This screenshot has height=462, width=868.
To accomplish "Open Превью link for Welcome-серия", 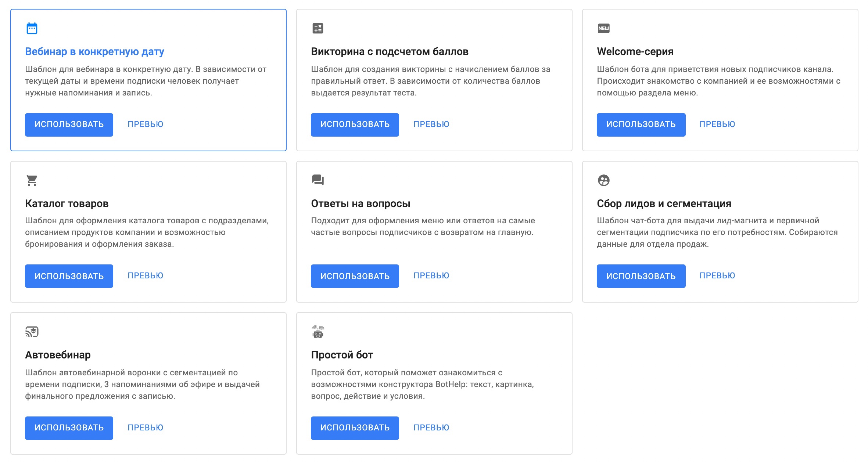I will point(717,124).
